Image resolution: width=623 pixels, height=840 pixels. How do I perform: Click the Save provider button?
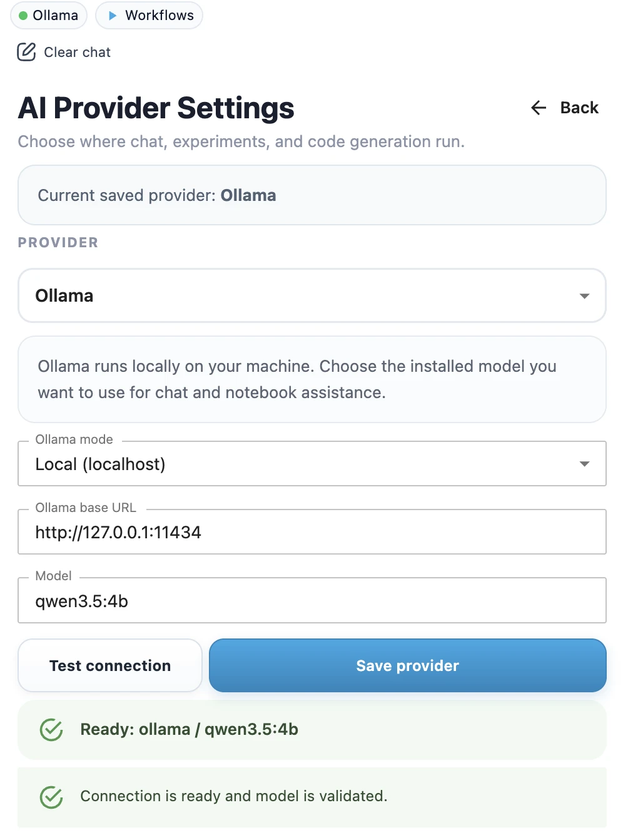(x=407, y=665)
